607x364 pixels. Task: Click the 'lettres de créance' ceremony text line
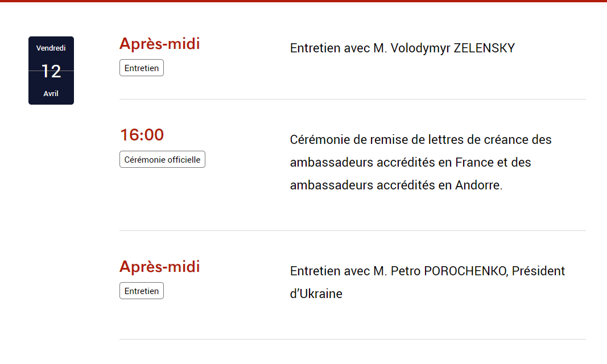pyautogui.click(x=420, y=140)
